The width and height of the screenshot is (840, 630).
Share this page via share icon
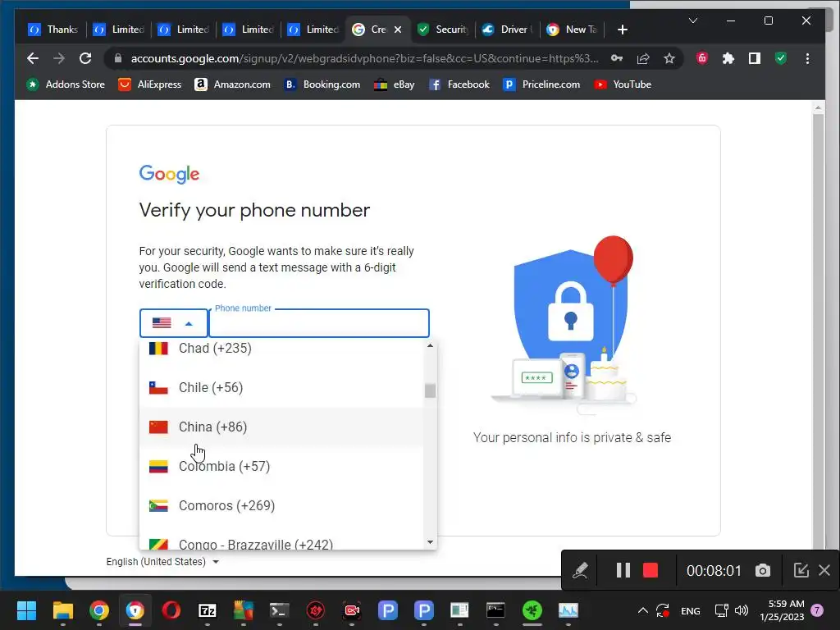tap(643, 58)
